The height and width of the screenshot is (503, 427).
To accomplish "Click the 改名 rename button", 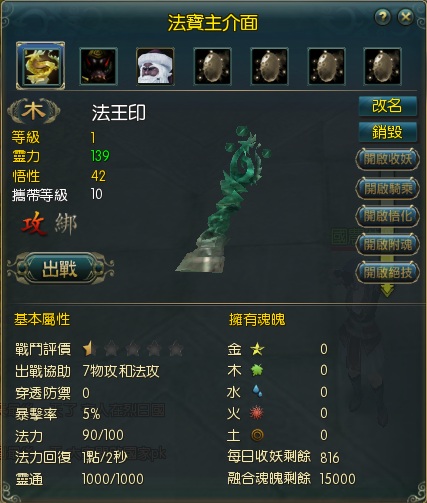I will pyautogui.click(x=388, y=106).
